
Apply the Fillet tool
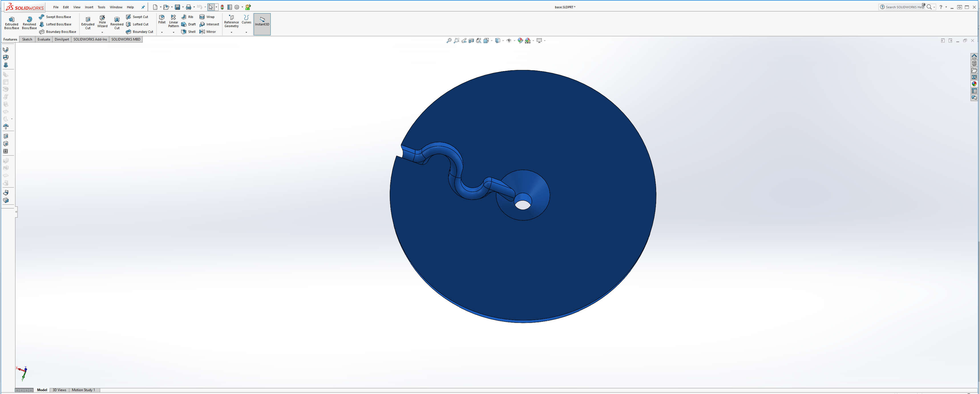point(162,19)
